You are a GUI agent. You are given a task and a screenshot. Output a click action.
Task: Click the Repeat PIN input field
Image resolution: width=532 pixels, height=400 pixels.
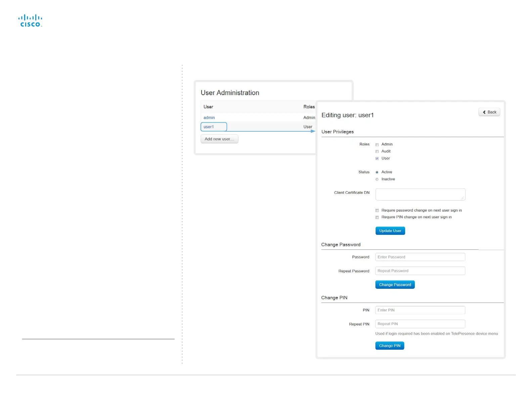(420, 324)
